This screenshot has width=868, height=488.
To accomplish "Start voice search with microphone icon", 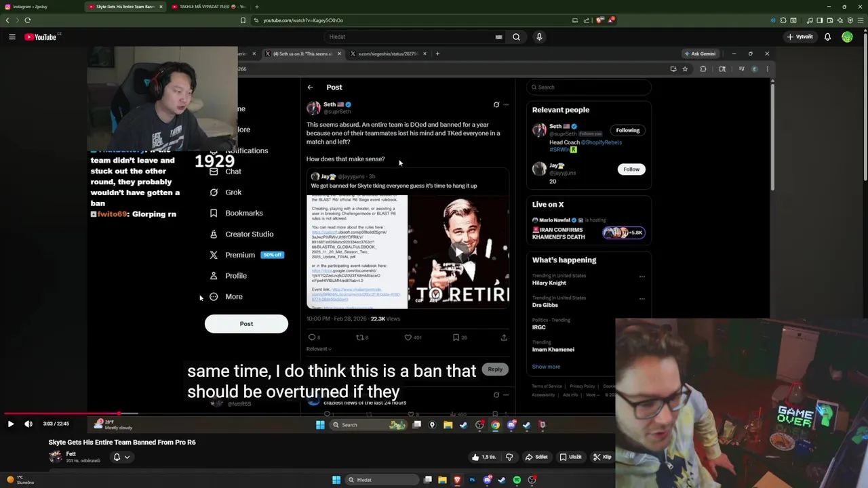I will click(x=539, y=37).
